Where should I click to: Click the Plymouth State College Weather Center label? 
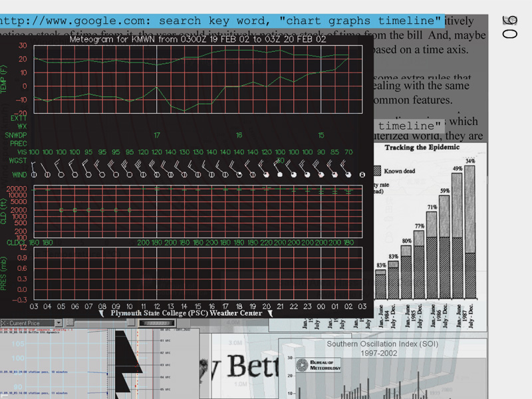[186, 313]
